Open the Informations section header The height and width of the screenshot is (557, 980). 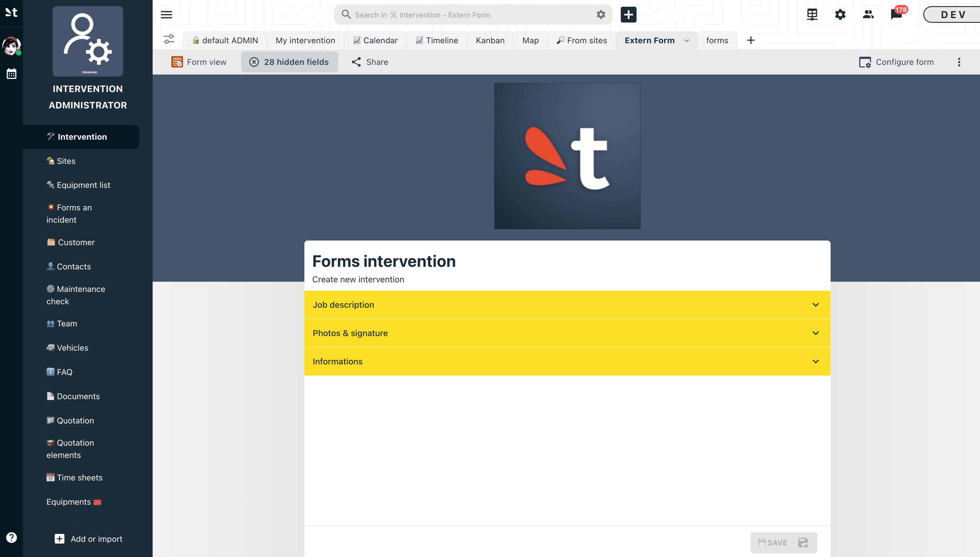(x=567, y=361)
